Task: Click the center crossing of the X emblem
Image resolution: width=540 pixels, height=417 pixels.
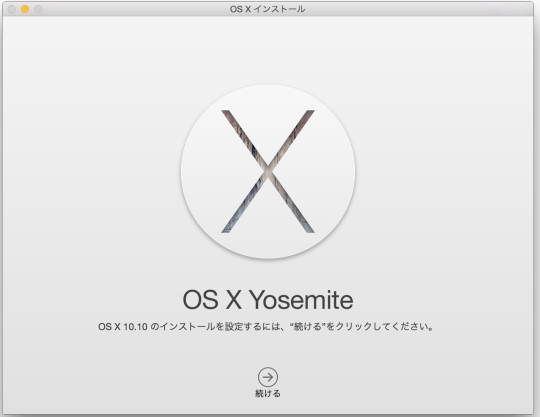Action: point(268,170)
